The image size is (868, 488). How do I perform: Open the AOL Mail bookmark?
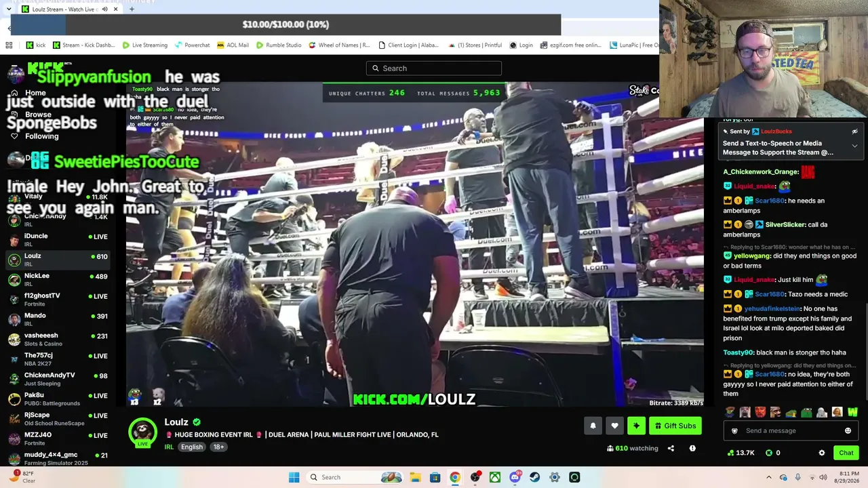click(233, 45)
